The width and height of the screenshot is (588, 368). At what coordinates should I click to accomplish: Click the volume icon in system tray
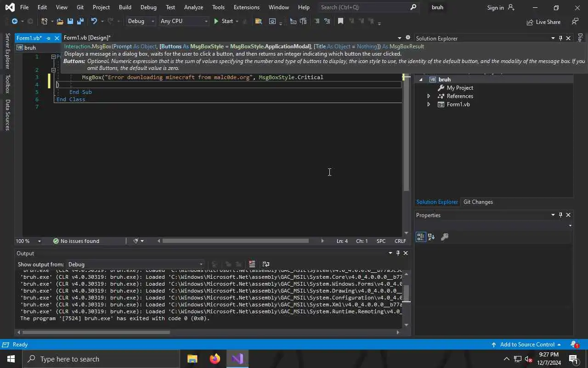(x=528, y=359)
